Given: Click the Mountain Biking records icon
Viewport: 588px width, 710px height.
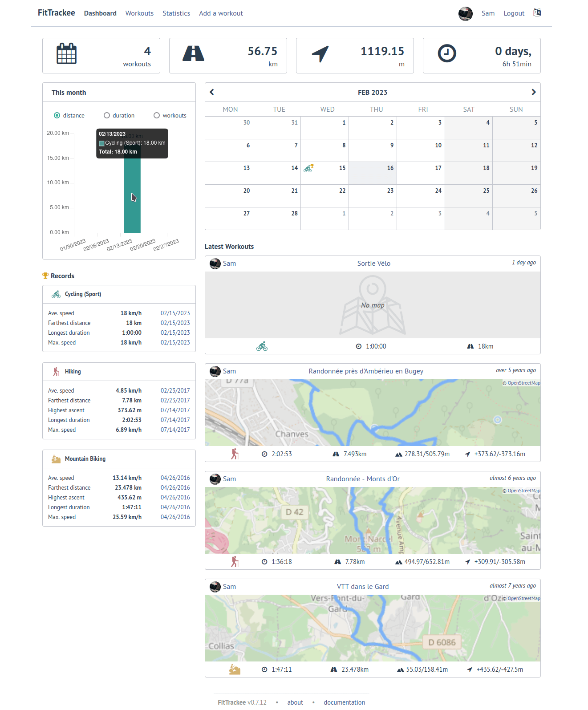Looking at the screenshot, I should (56, 459).
